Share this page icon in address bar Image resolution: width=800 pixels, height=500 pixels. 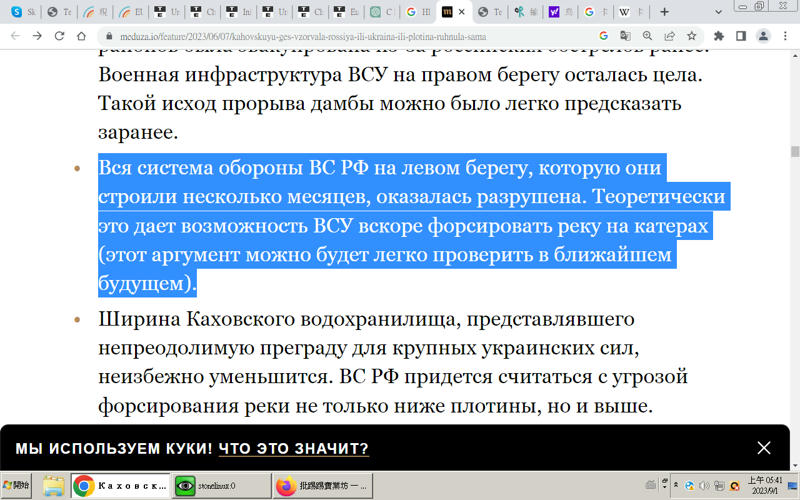click(x=670, y=36)
